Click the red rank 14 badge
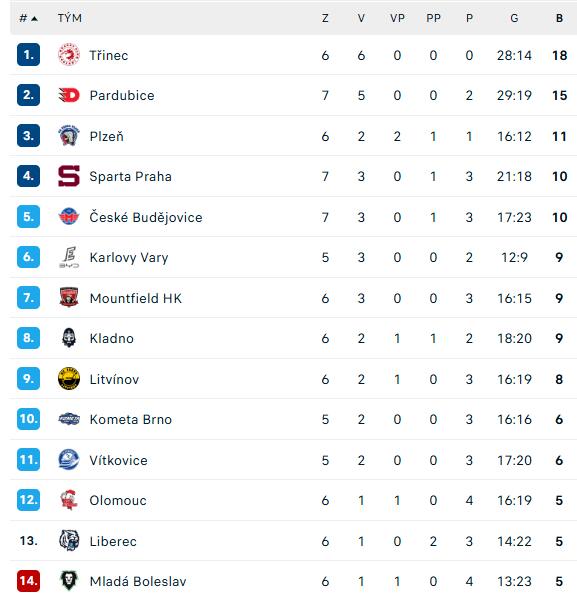 pyautogui.click(x=28, y=580)
